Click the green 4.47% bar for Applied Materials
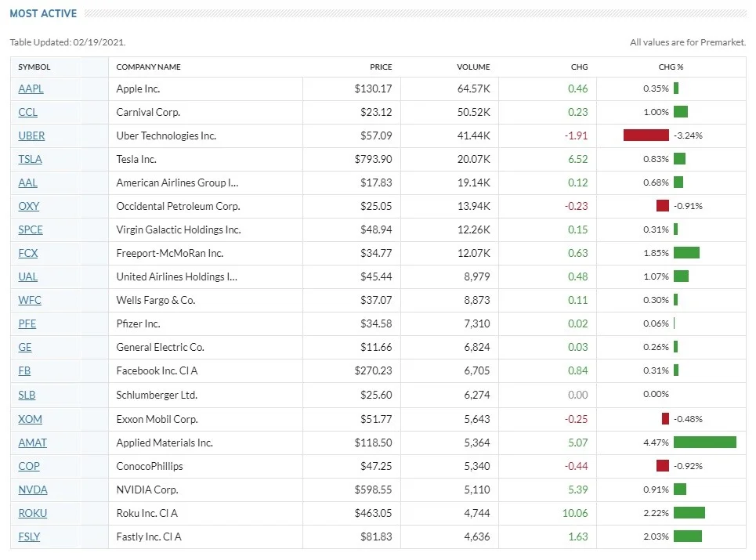Image resolution: width=756 pixels, height=560 pixels. coord(705,443)
